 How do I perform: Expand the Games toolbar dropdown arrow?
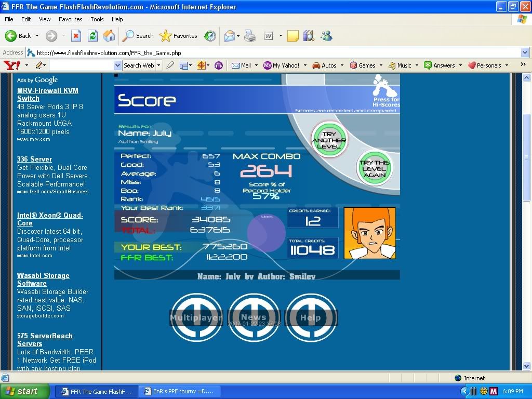[x=381, y=65]
